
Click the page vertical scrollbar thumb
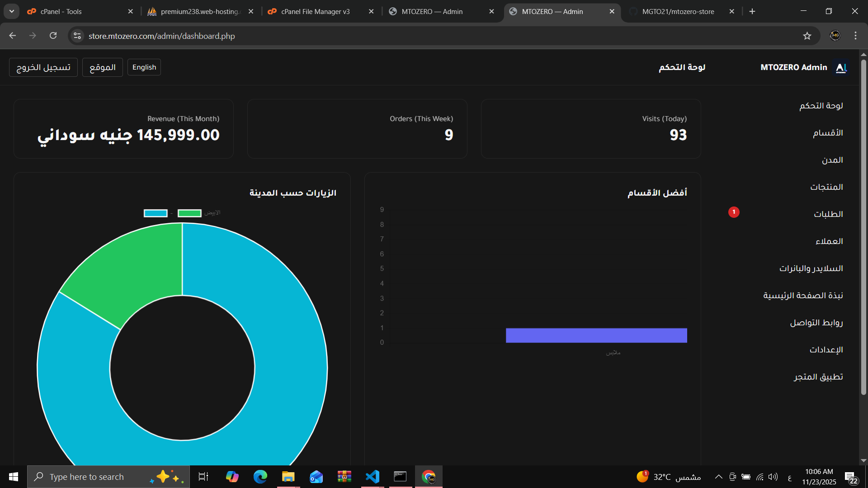pos(863,226)
